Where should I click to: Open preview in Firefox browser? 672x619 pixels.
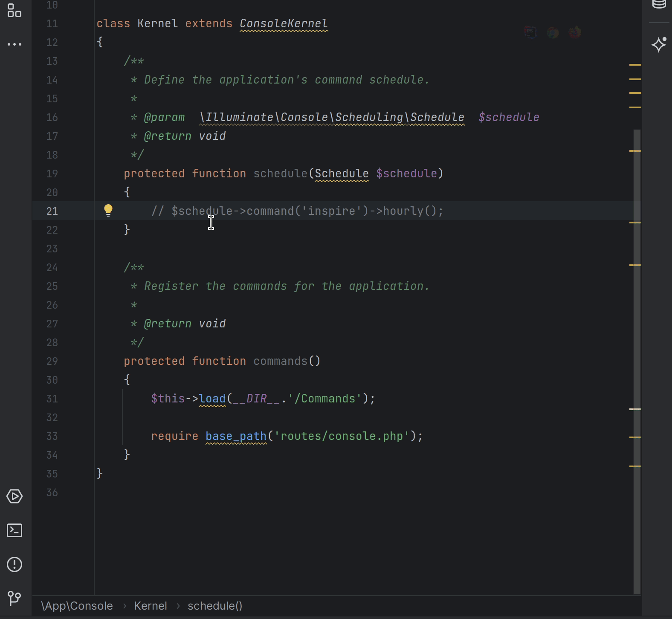(x=575, y=32)
